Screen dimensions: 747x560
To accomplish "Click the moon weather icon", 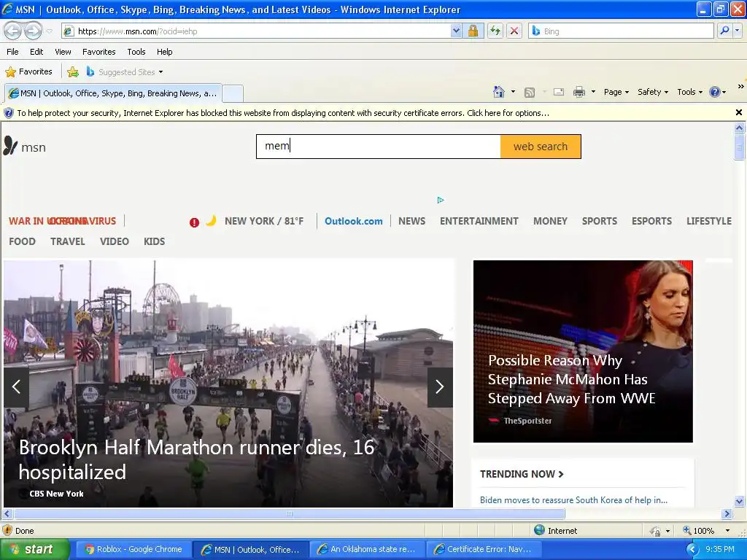I will (211, 220).
